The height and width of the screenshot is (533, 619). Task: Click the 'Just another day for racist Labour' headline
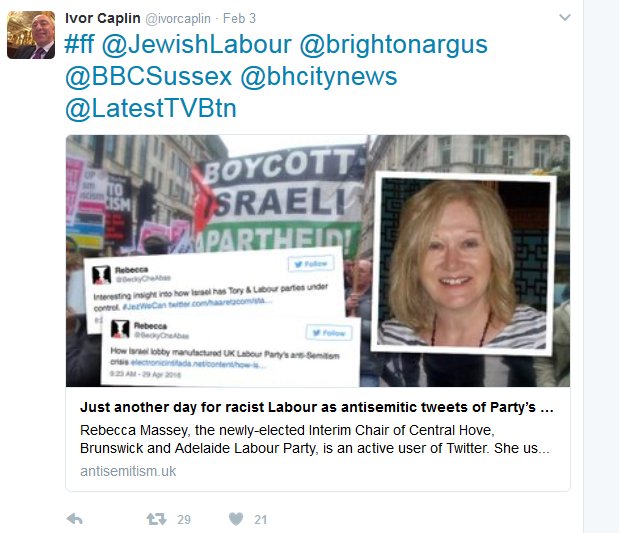[x=317, y=407]
